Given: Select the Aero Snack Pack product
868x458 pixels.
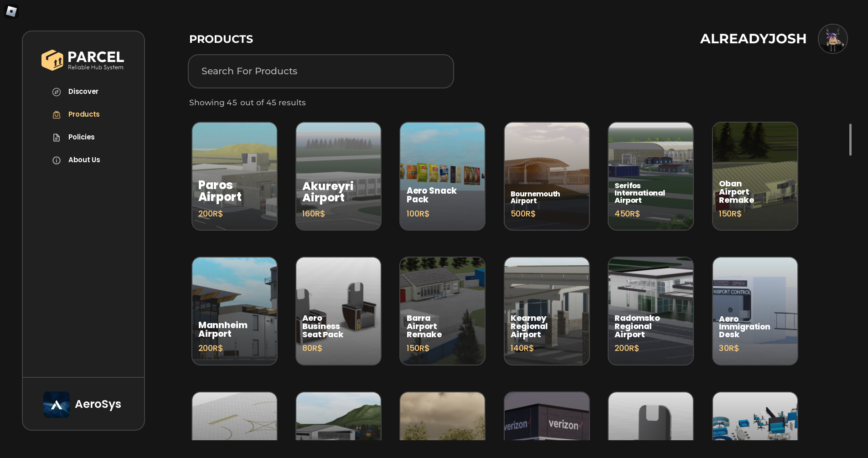Looking at the screenshot, I should 442,176.
